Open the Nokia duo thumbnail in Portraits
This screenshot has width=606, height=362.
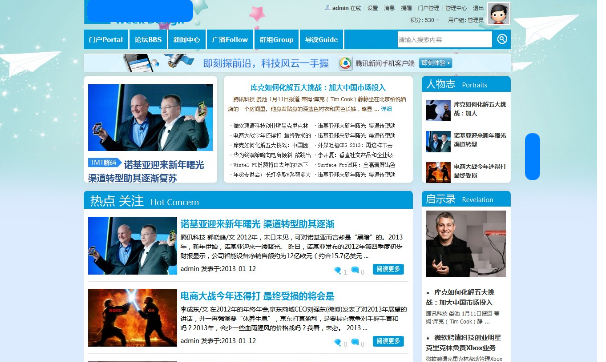pos(438,141)
